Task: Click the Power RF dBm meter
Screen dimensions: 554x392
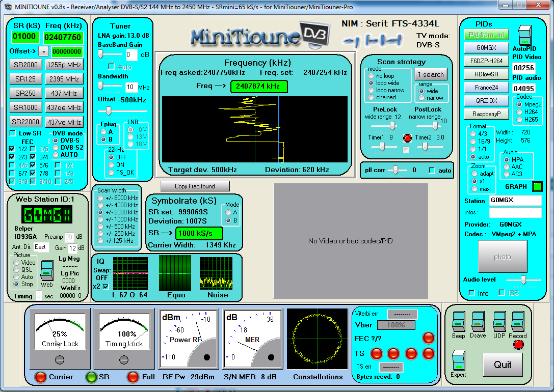Action: coord(189,339)
